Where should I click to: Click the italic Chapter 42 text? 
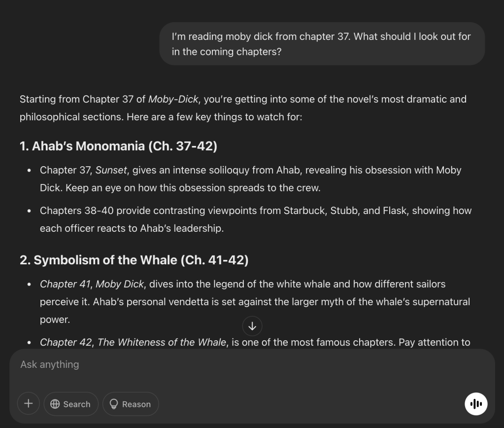tap(66, 342)
